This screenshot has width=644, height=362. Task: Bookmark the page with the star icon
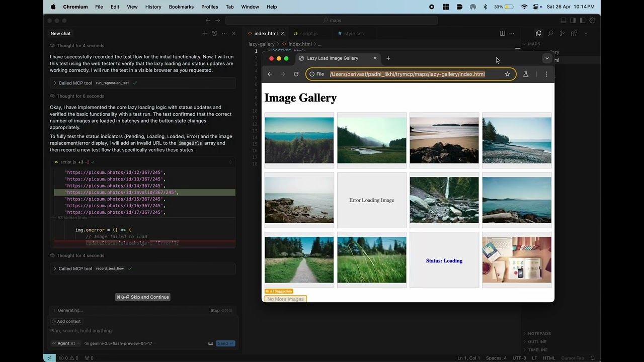(507, 74)
